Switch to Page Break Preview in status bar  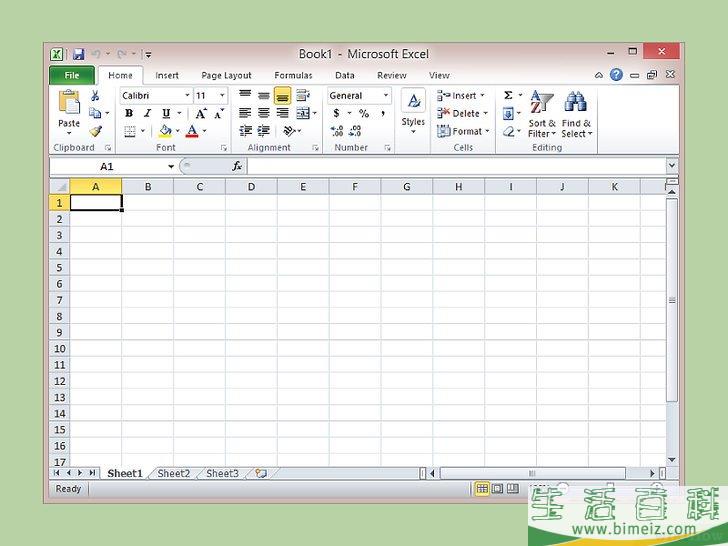[513, 488]
